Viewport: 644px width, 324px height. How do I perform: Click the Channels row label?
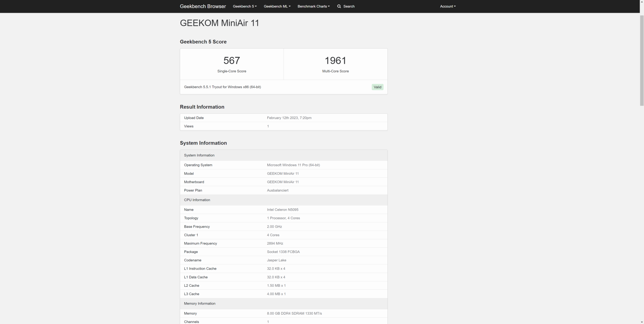pos(192,322)
